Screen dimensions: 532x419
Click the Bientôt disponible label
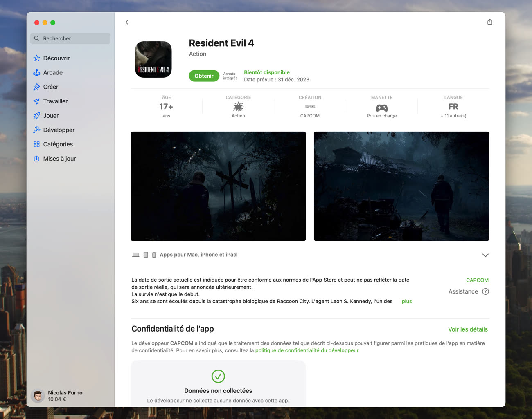coord(267,72)
